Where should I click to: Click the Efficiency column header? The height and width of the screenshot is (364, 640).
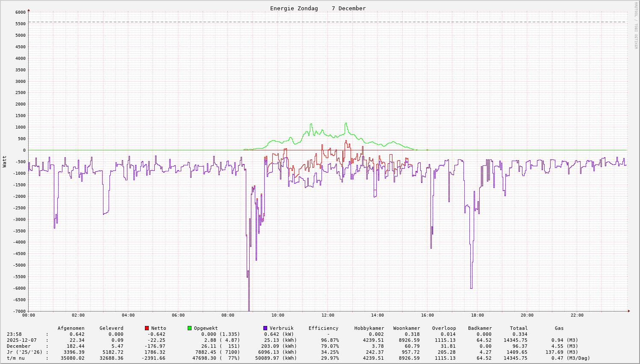pyautogui.click(x=323, y=328)
